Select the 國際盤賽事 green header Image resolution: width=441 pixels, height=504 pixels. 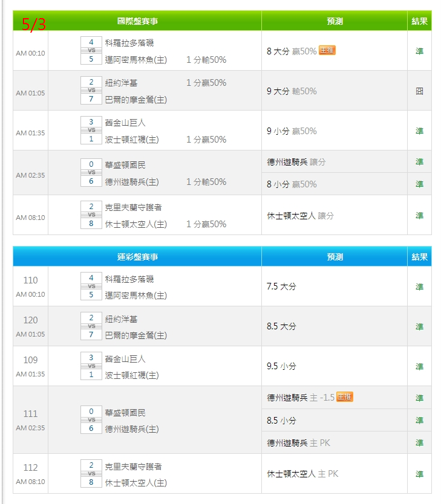[137, 21]
